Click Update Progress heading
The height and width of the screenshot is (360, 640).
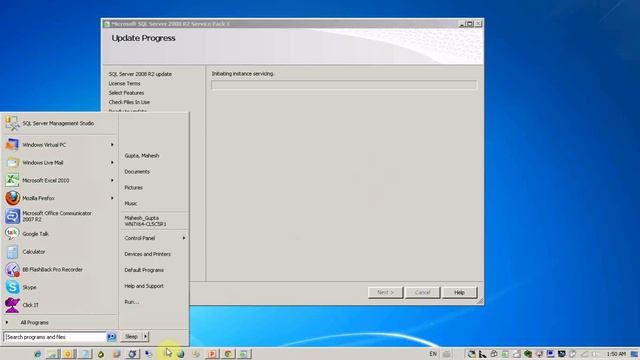coord(143,38)
